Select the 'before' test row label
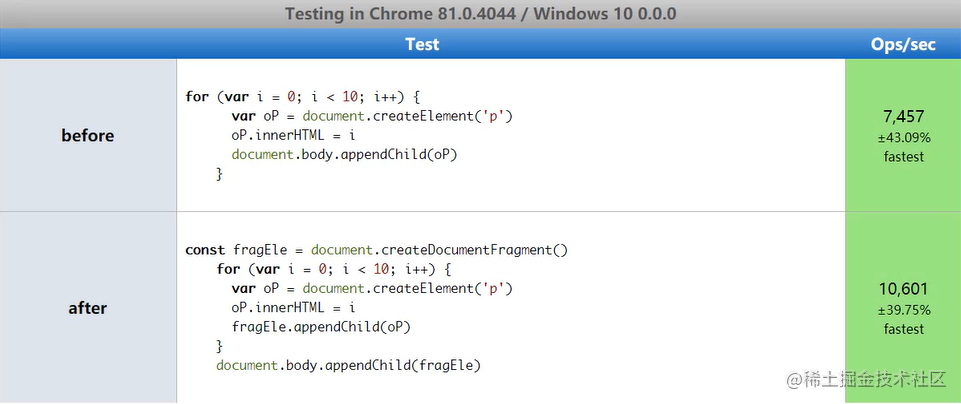The image size is (961, 404). tap(88, 135)
